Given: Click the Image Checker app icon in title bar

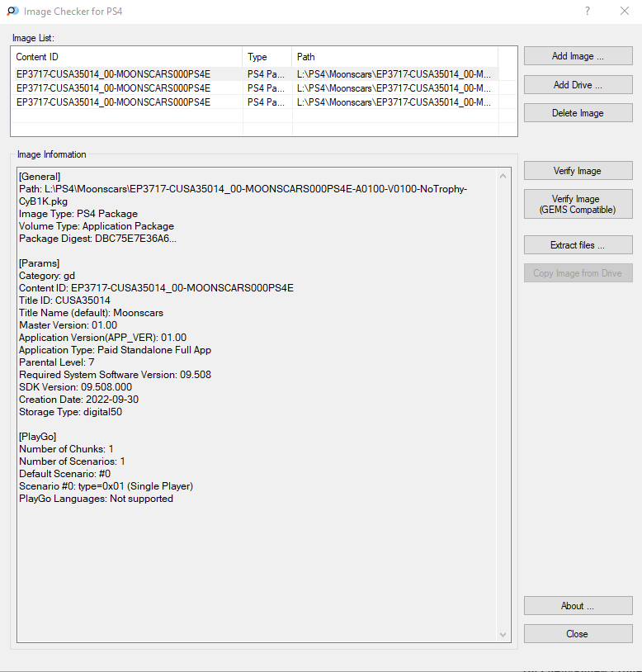Looking at the screenshot, I should pyautogui.click(x=12, y=11).
